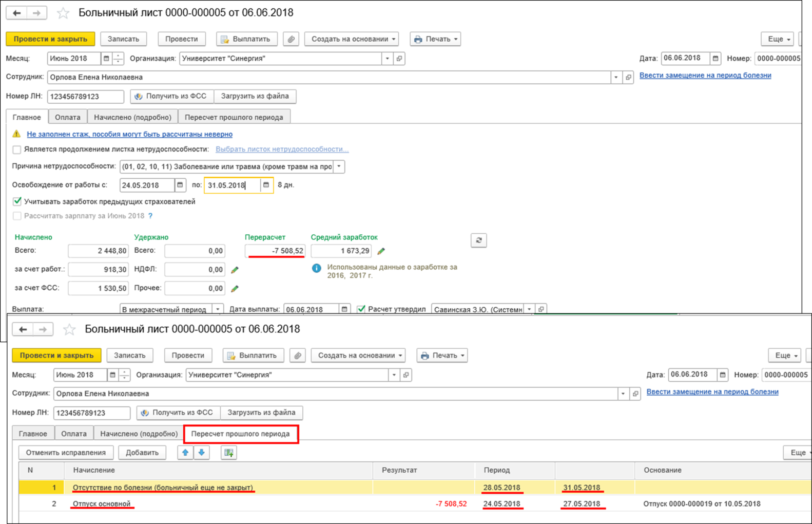Screen dimensions: 812x524
Task: Click Провести и закрыть in upper window
Action: [50, 39]
